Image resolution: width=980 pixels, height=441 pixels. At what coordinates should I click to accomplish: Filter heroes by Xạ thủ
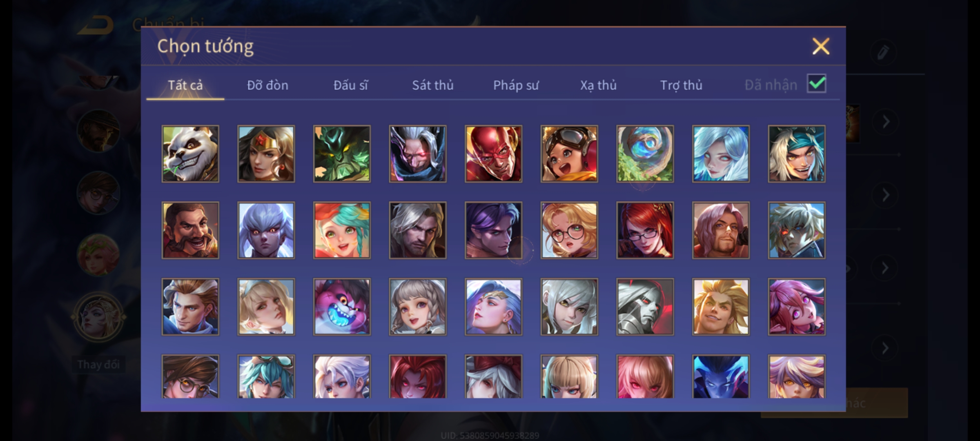598,85
